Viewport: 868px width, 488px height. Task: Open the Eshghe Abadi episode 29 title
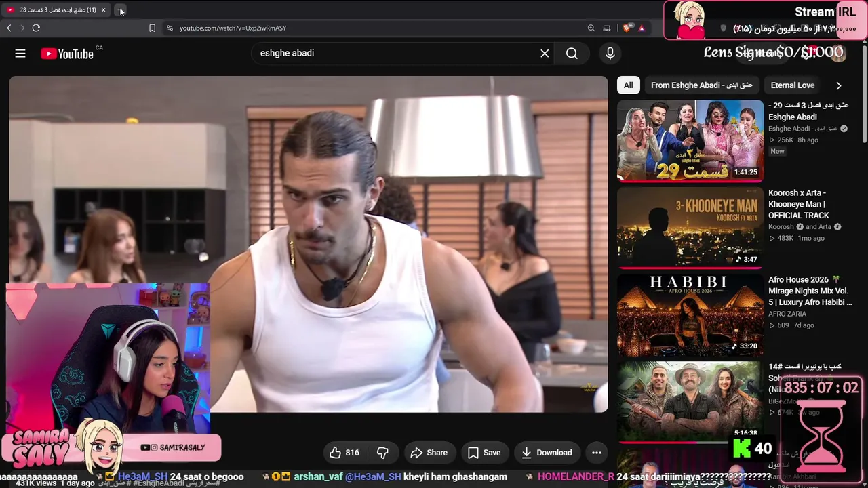click(808, 111)
